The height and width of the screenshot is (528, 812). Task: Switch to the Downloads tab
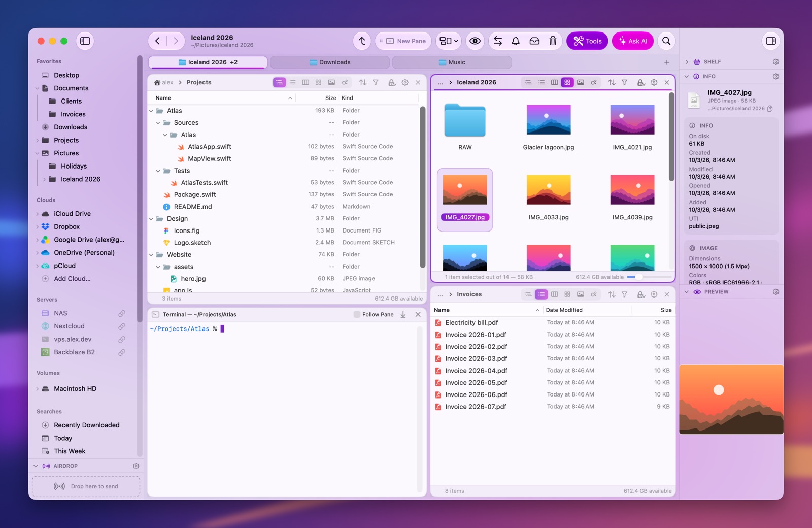(x=330, y=62)
